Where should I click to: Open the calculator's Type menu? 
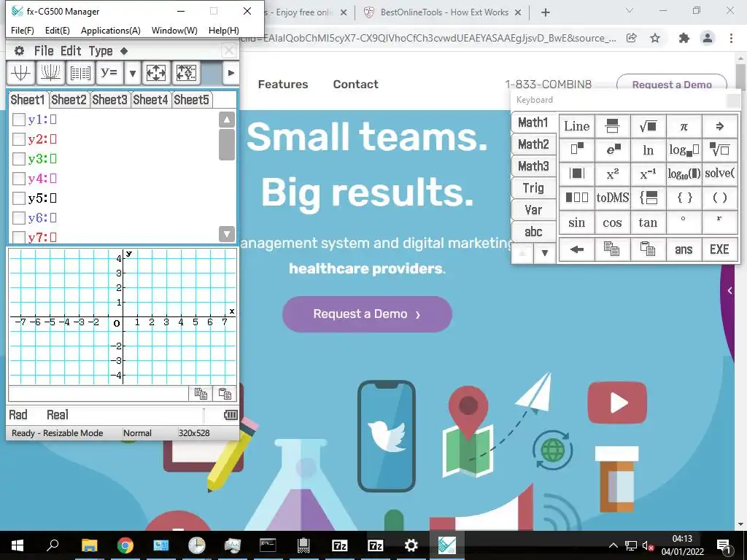(x=101, y=51)
